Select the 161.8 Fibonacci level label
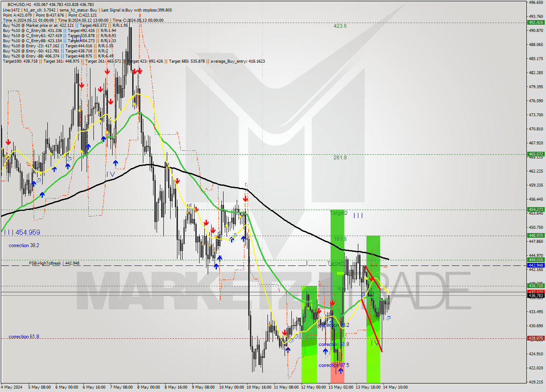546x392 pixels. click(x=340, y=239)
